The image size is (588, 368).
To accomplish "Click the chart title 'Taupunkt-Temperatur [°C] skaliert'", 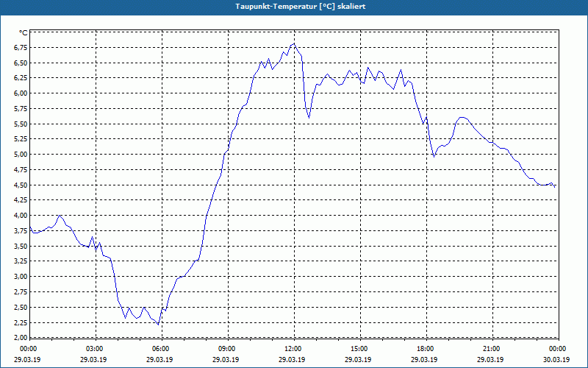I will [x=301, y=7].
